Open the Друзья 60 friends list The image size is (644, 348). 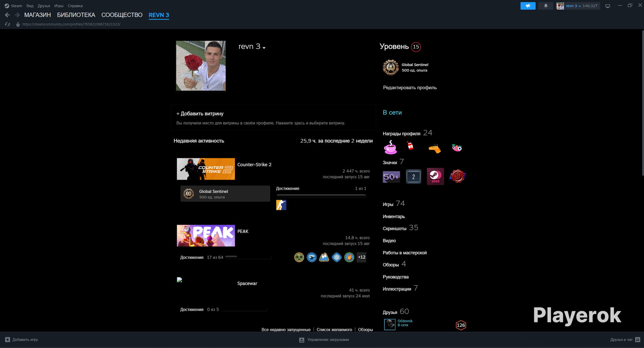point(396,311)
